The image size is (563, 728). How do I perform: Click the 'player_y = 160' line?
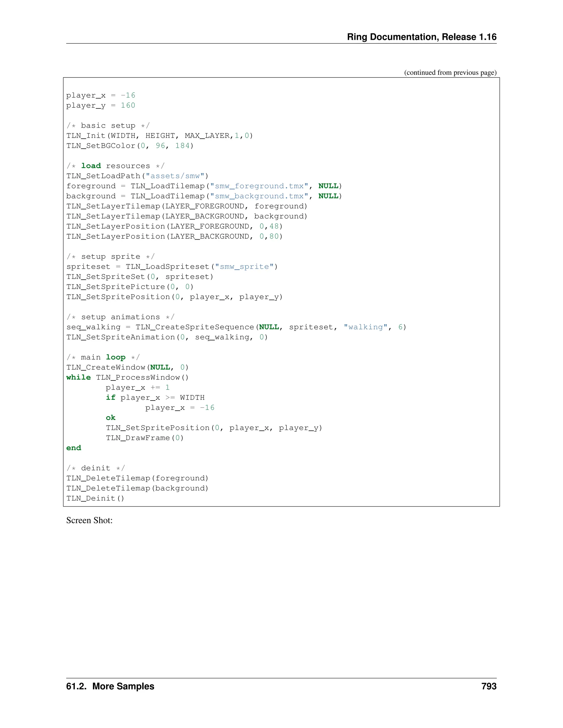(x=100, y=105)
